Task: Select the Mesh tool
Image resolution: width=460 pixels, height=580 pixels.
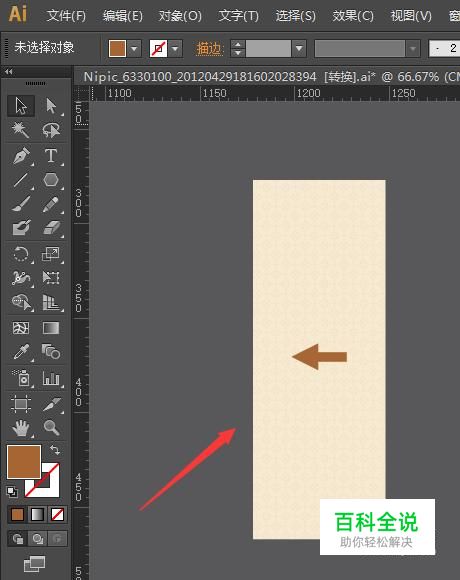Action: click(21, 328)
